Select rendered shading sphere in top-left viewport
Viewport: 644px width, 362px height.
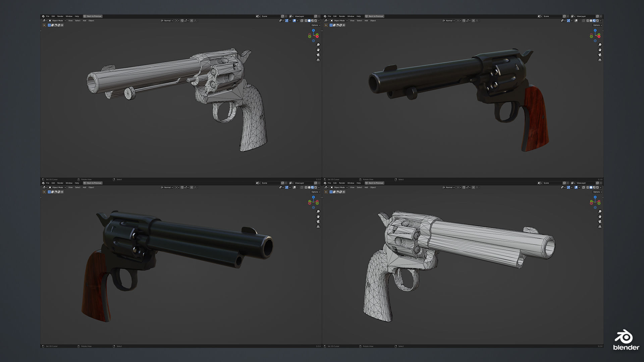click(x=316, y=20)
